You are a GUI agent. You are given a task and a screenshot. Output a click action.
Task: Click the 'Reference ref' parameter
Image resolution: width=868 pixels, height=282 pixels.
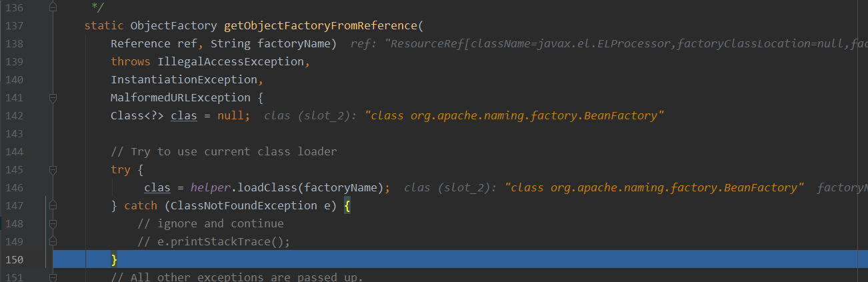[154, 44]
